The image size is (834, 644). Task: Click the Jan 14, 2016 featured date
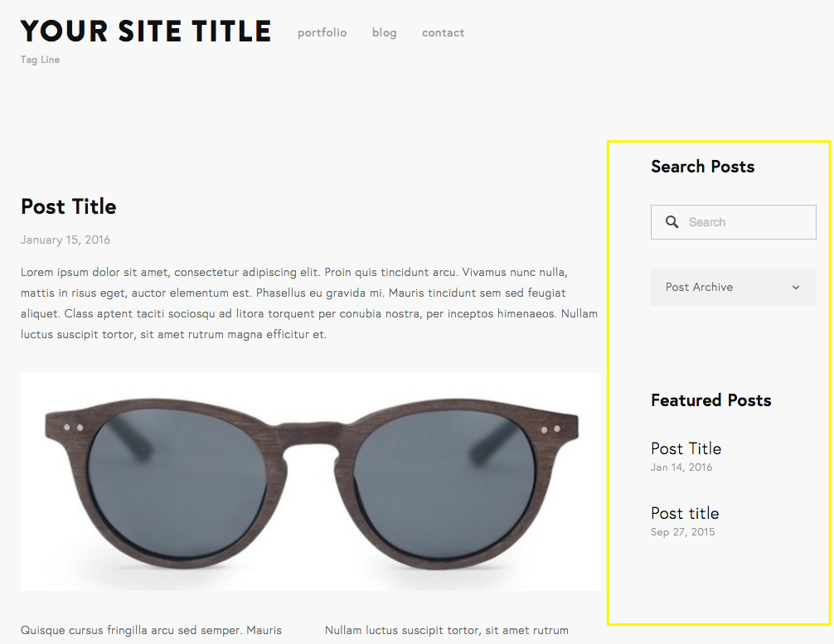coord(681,467)
